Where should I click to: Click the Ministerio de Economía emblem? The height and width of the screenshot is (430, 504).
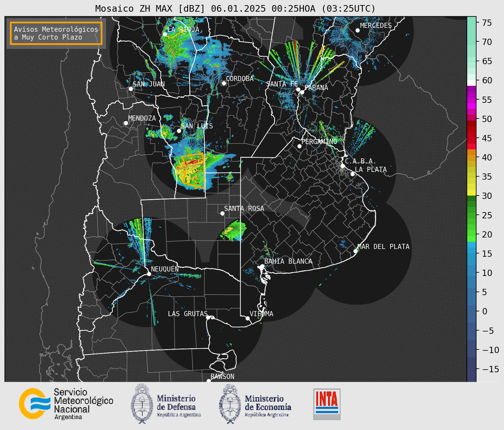[230, 404]
